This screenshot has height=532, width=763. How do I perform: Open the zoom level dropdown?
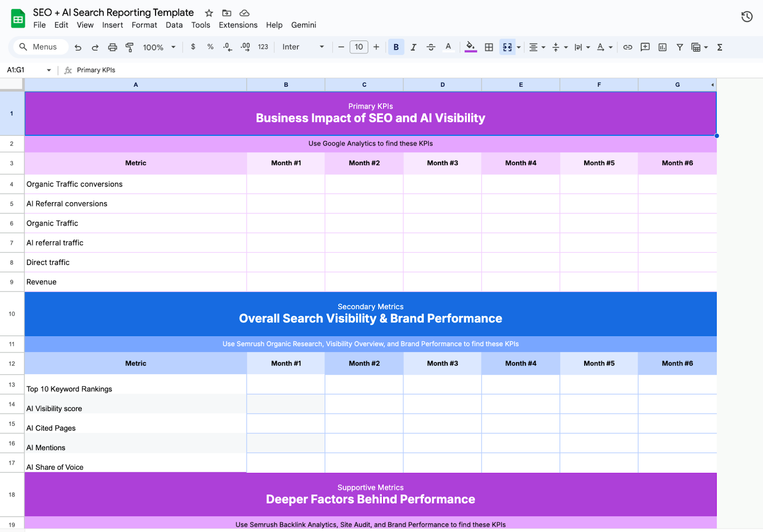point(159,47)
